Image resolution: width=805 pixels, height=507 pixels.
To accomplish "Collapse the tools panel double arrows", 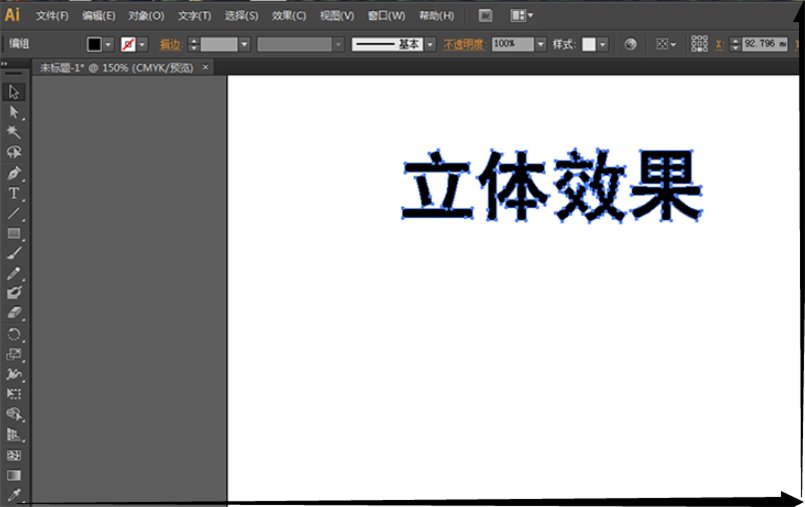I will [x=4, y=64].
